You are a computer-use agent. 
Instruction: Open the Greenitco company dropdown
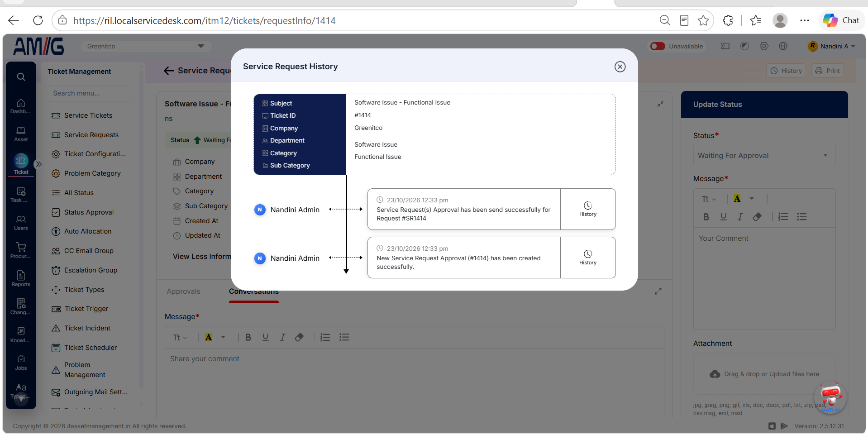[146, 46]
